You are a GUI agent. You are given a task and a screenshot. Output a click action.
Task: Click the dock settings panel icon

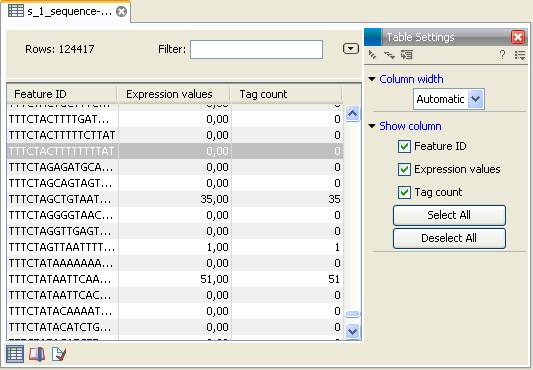[407, 55]
